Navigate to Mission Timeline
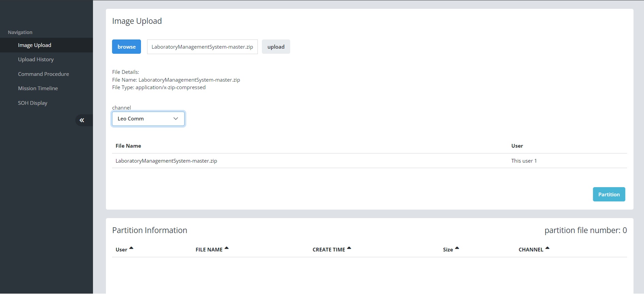644x295 pixels. click(x=38, y=88)
